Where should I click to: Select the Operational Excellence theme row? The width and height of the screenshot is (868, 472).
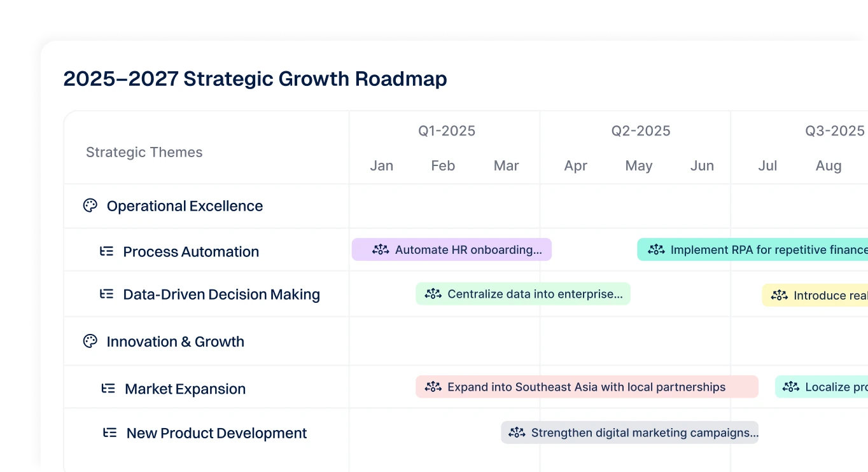[x=185, y=206]
